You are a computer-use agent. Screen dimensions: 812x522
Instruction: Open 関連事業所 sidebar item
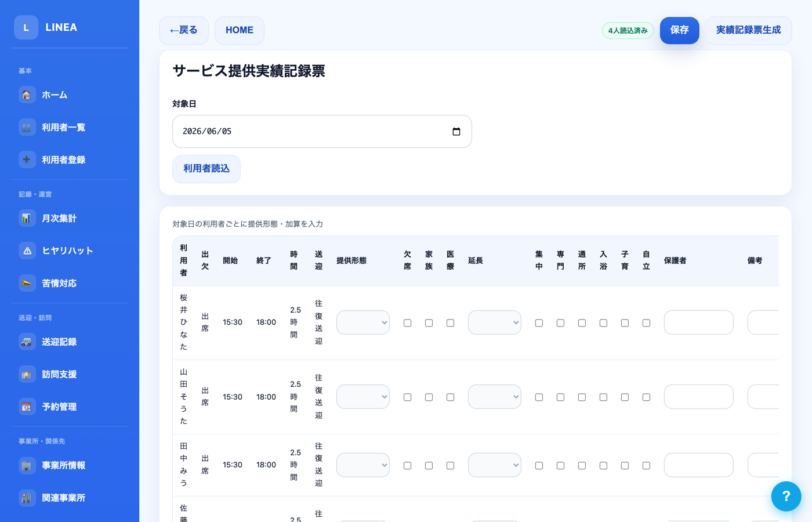(70, 498)
